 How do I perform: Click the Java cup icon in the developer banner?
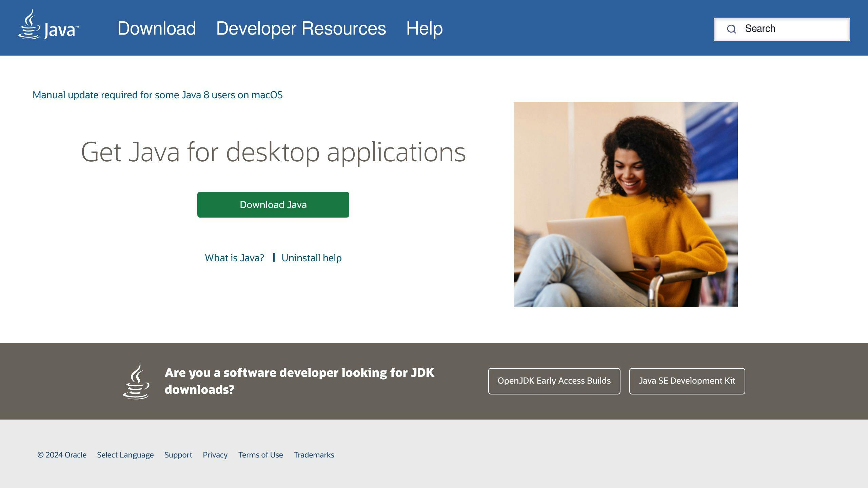[136, 381]
